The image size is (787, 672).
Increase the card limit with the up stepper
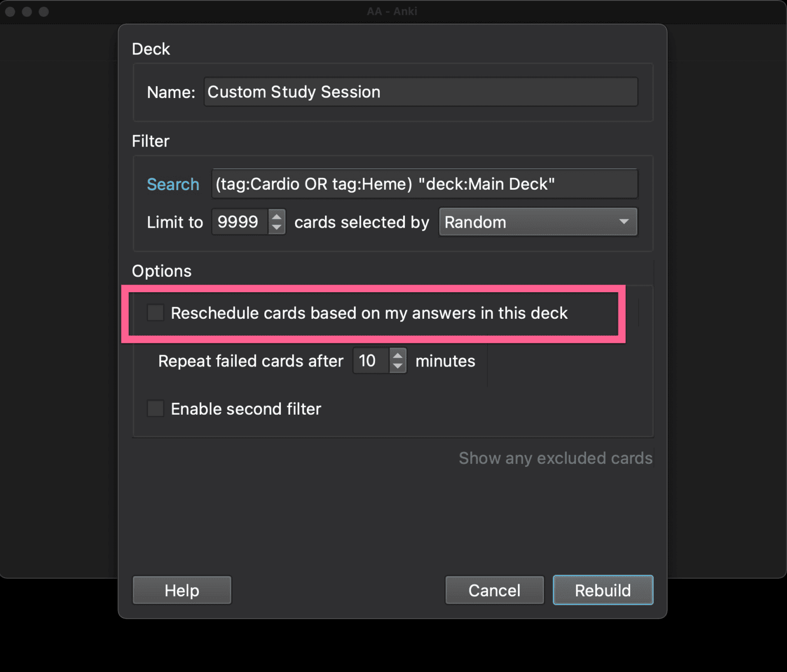click(x=276, y=216)
